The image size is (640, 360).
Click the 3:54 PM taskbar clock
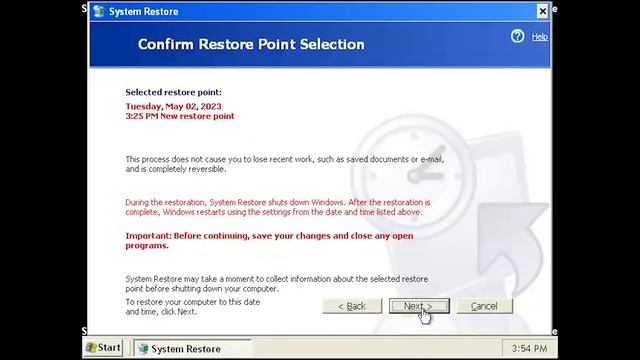(x=529, y=349)
